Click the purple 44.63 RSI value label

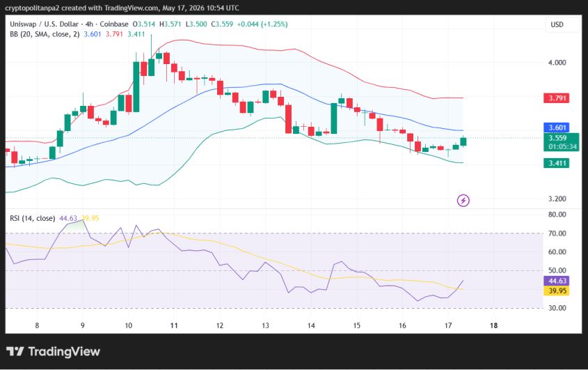pos(557,281)
